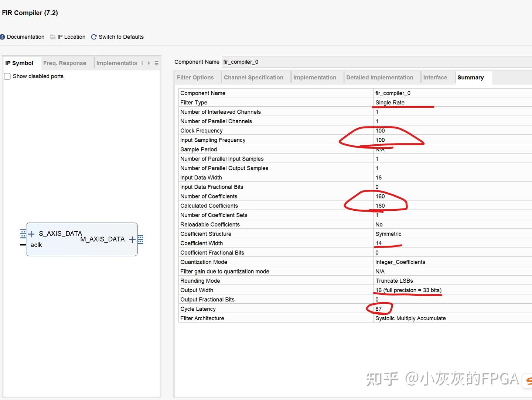Viewport: 532px width, 400px height.
Task: Select the Channel Specification tab
Action: click(253, 77)
